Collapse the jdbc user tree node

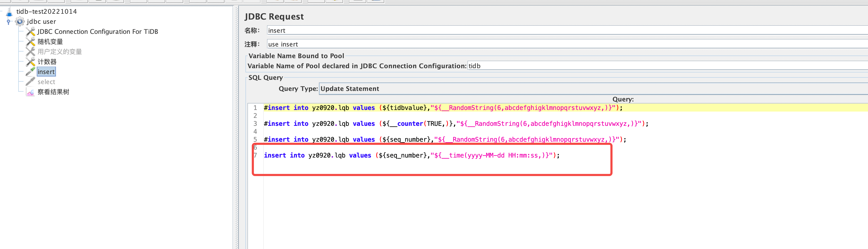coord(8,22)
